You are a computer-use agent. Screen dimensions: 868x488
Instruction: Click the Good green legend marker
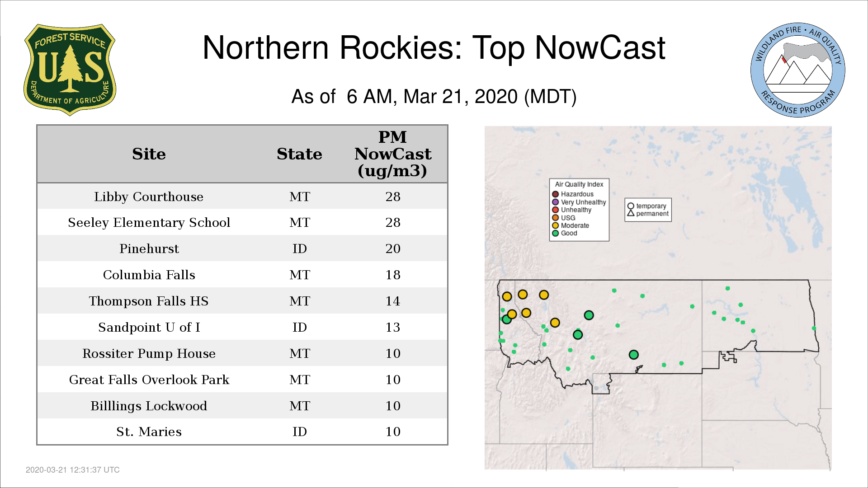pyautogui.click(x=555, y=233)
